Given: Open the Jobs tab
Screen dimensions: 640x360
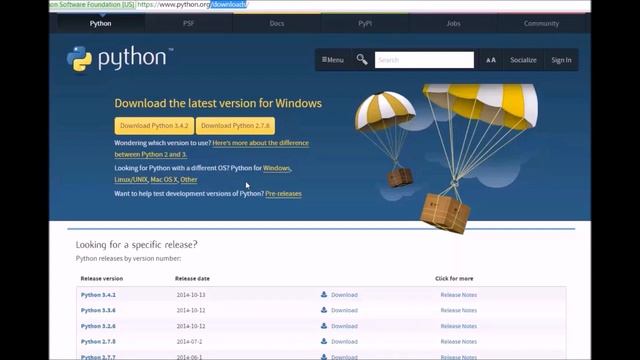Looking at the screenshot, I should 453,23.
